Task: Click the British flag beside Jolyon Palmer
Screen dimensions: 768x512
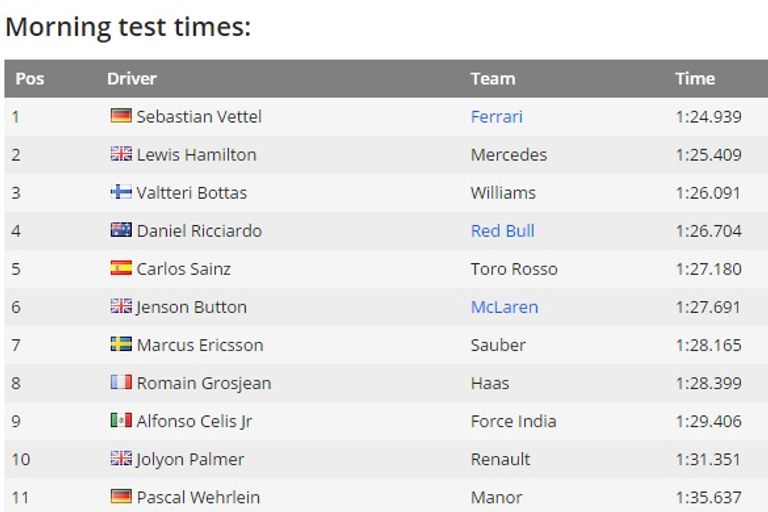Action: click(121, 458)
